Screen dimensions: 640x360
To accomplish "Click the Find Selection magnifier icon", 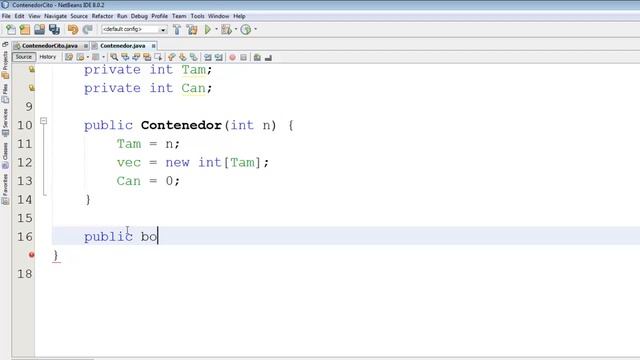I will tap(114, 57).
